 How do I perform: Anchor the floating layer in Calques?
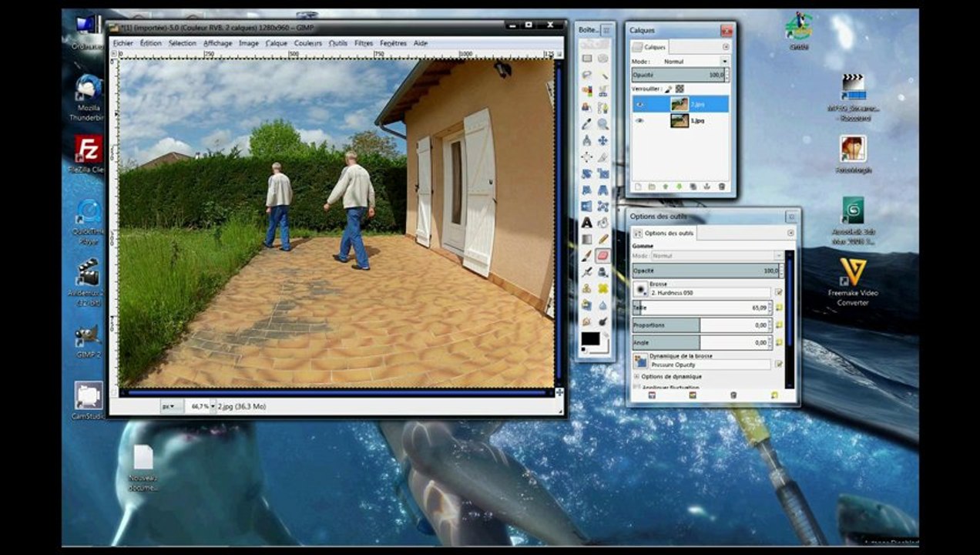tap(707, 186)
